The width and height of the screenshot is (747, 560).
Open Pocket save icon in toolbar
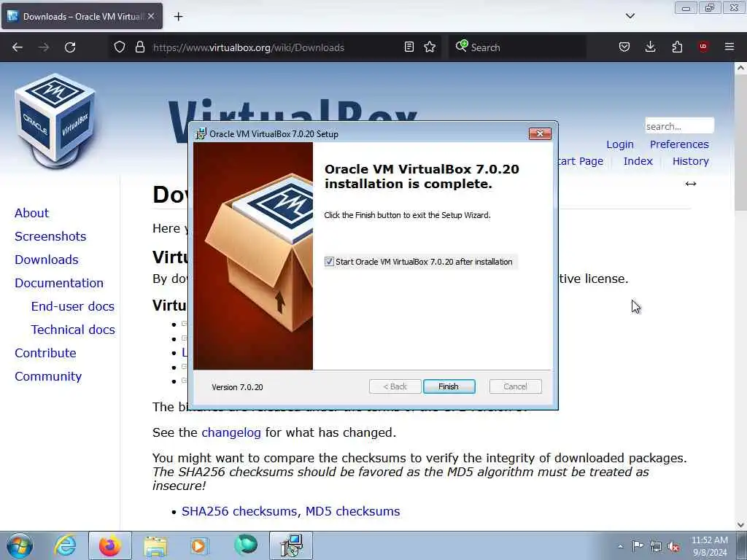click(624, 47)
